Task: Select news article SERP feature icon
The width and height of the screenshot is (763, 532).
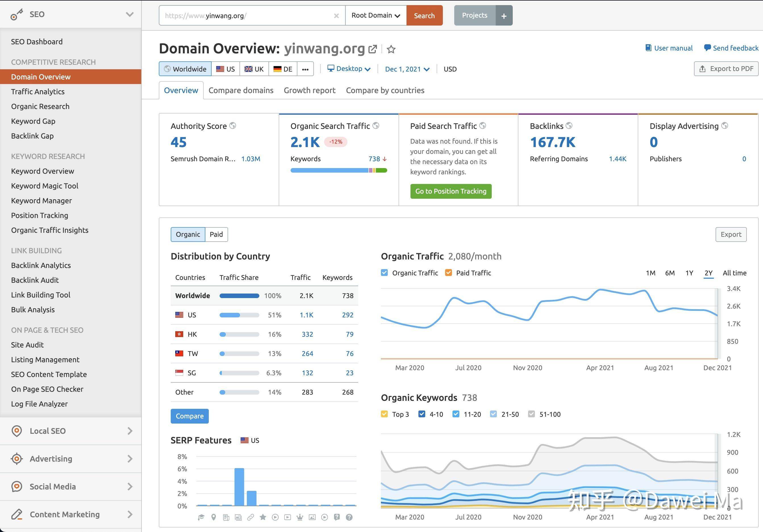Action: (x=226, y=517)
